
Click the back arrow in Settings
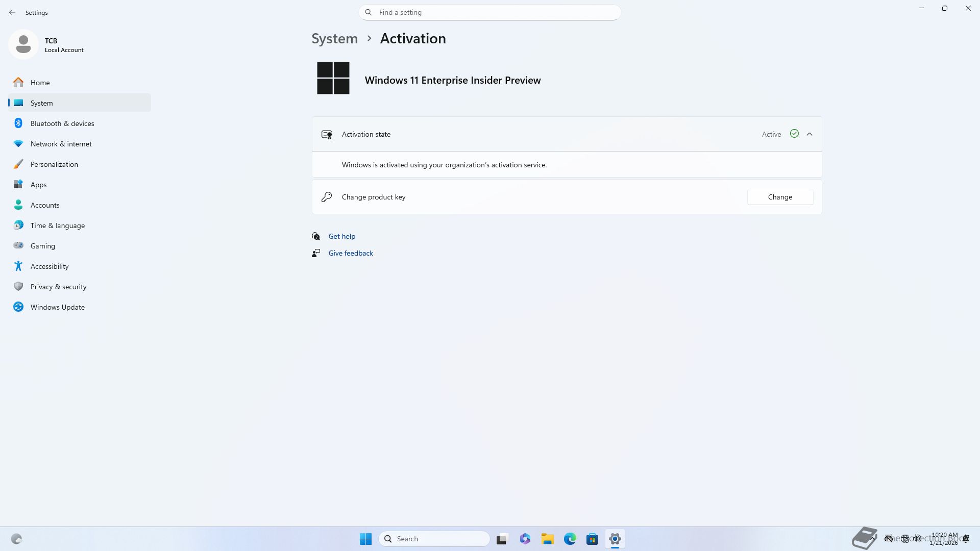click(x=12, y=12)
